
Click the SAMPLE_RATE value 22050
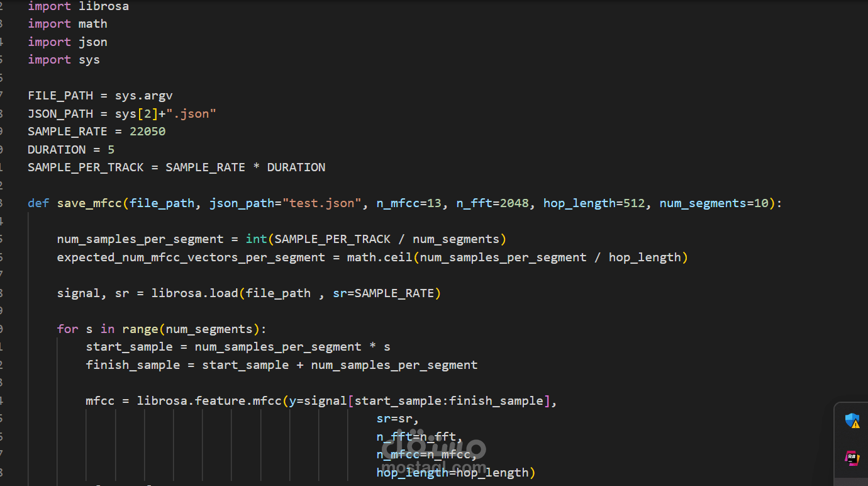pyautogui.click(x=147, y=131)
